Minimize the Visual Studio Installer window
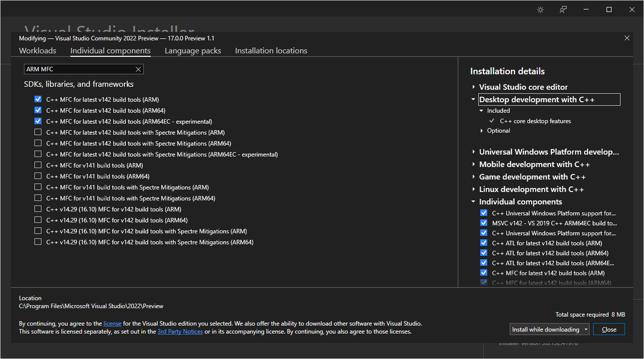 (x=586, y=9)
